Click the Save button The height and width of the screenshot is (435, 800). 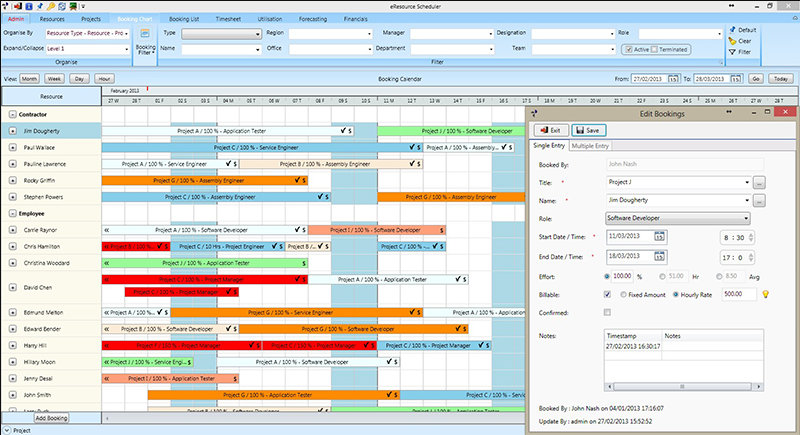tap(587, 130)
